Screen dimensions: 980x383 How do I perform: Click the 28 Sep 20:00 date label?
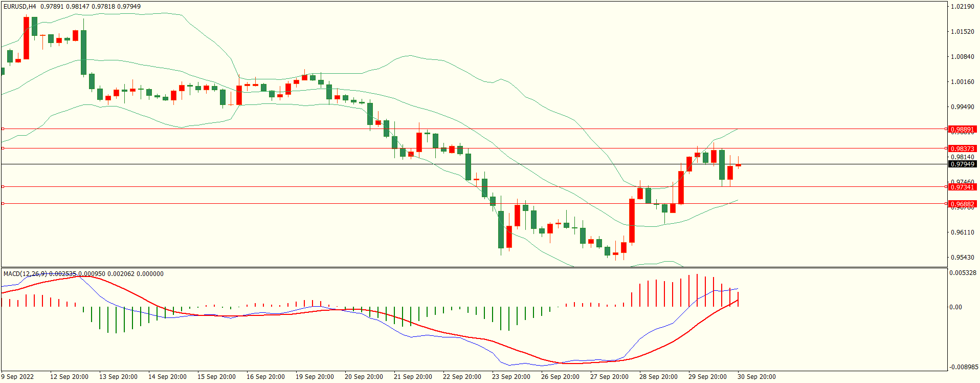tap(658, 377)
